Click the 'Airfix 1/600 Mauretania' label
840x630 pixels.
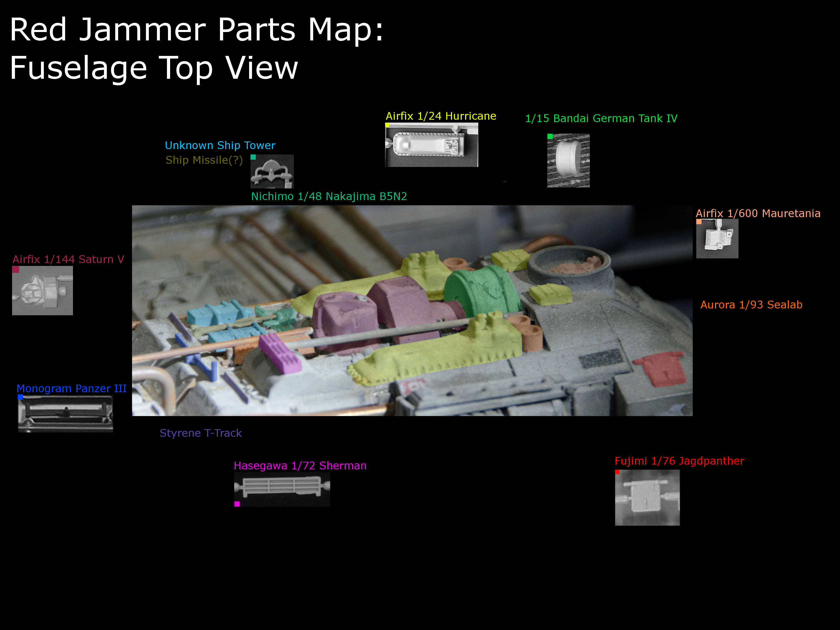(x=758, y=213)
